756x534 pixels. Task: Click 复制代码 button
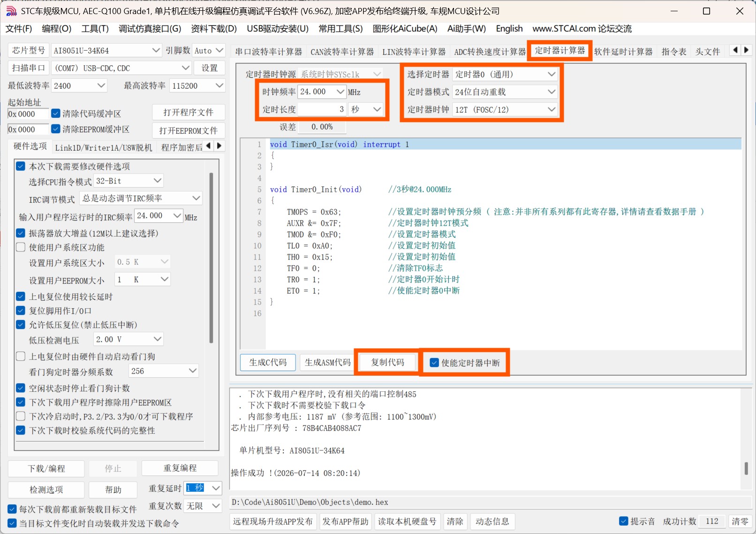[387, 362]
